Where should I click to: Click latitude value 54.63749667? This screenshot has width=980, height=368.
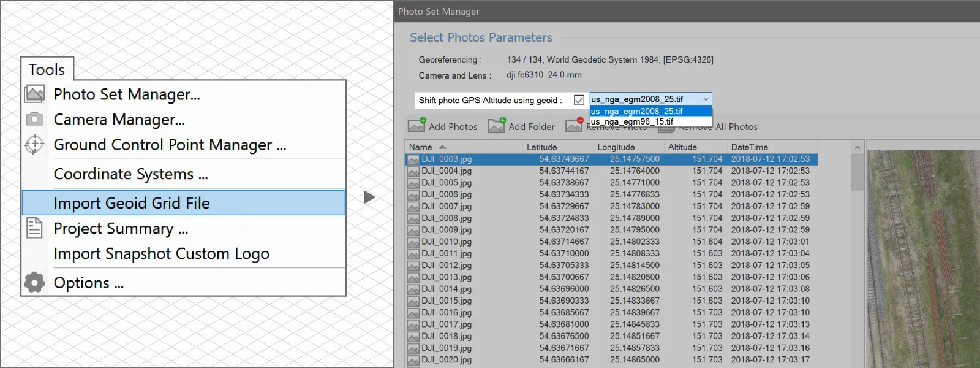pyautogui.click(x=564, y=159)
